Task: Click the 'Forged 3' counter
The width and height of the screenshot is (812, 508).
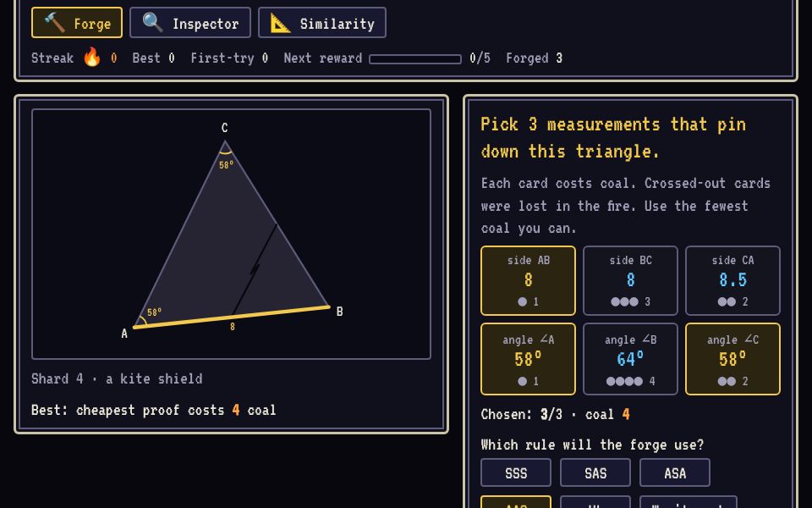Action: tap(535, 58)
